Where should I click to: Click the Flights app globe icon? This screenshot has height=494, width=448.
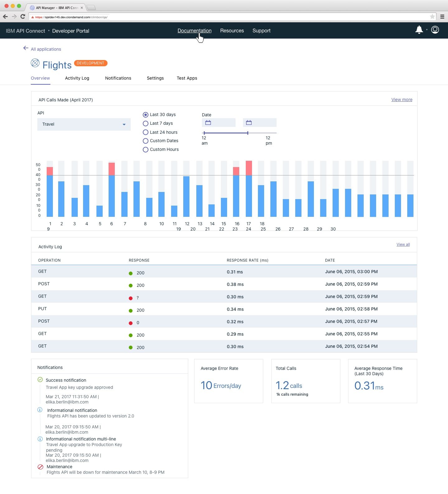[35, 63]
